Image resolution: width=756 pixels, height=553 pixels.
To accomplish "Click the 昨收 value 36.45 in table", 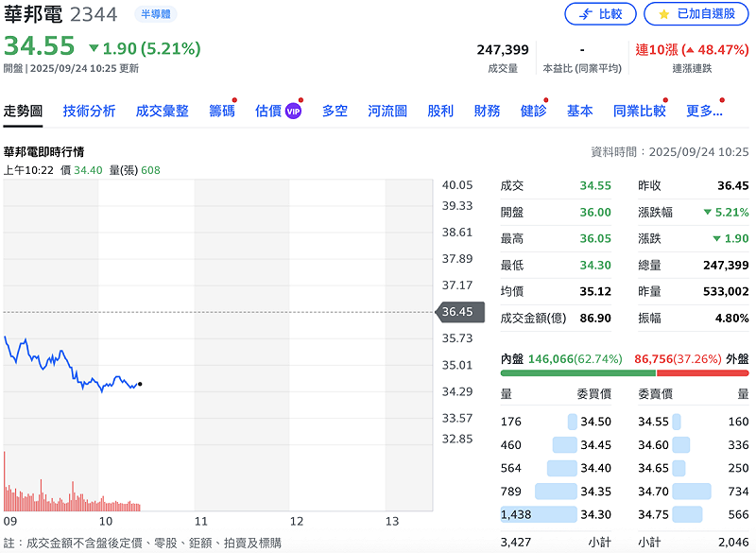I will [x=733, y=185].
